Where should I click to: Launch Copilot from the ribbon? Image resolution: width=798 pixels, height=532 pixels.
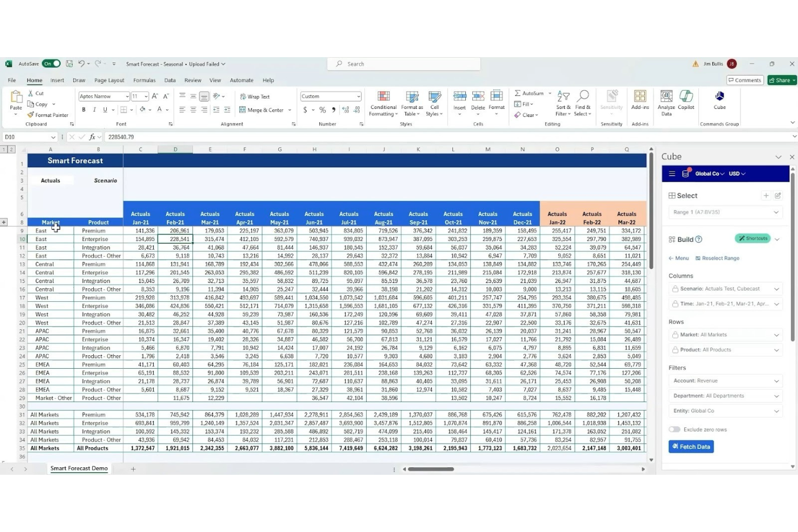tap(686, 100)
